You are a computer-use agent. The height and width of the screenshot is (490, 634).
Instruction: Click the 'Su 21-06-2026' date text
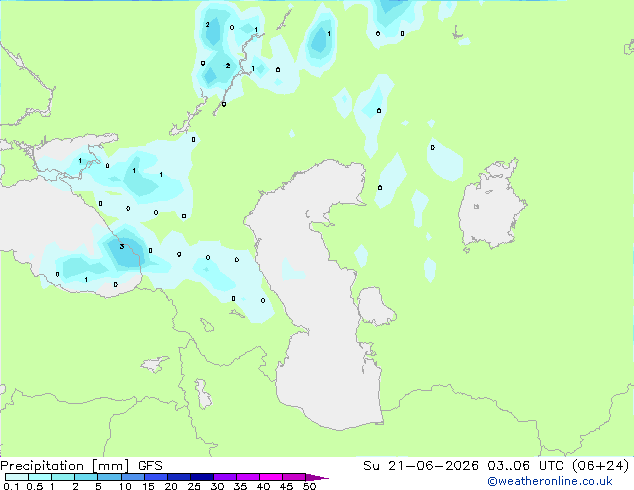(x=421, y=466)
